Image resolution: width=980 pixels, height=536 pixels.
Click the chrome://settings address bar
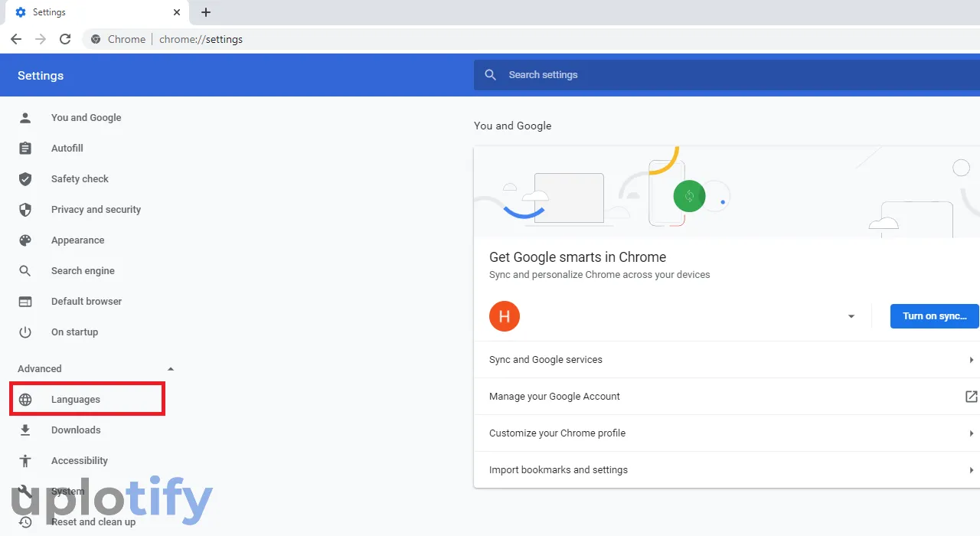[531, 39]
